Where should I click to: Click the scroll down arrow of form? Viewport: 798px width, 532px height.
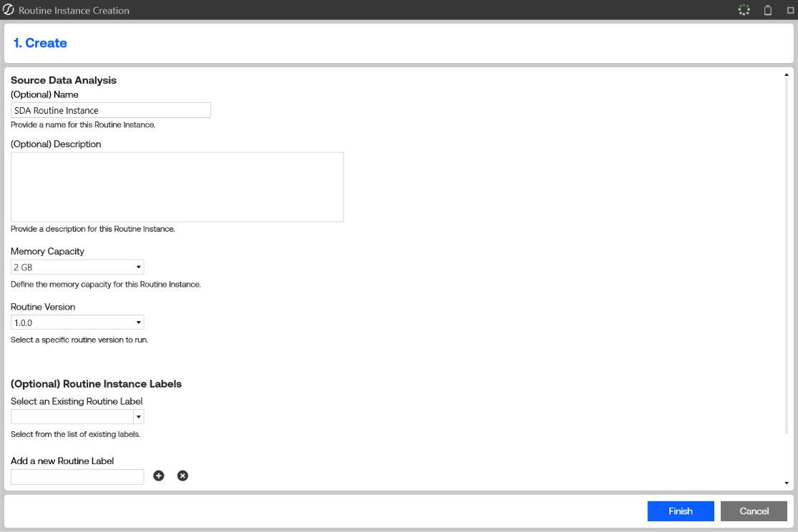tap(787, 483)
